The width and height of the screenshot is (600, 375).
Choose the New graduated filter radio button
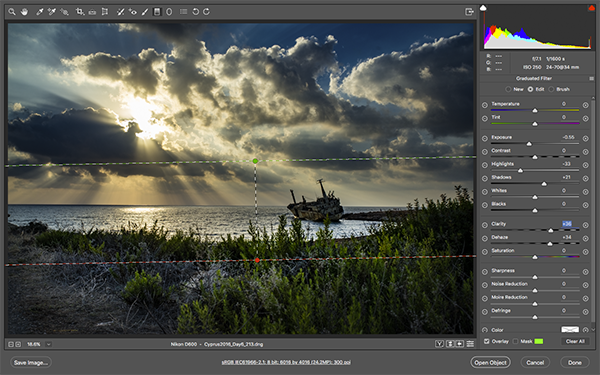(508, 89)
